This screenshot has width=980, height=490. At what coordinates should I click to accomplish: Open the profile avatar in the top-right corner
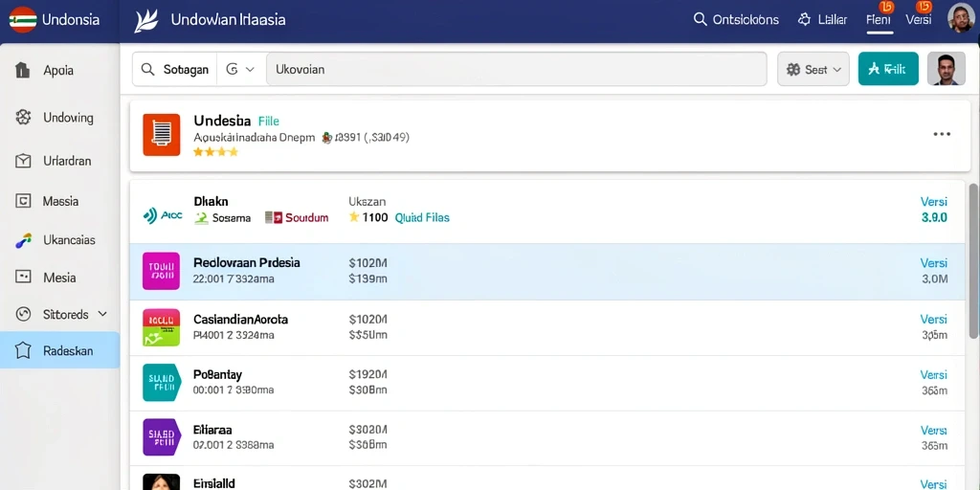961,18
